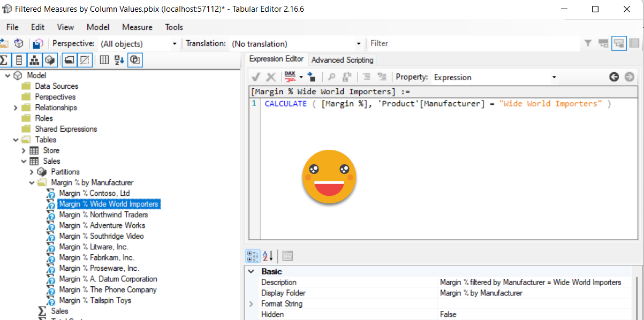Viewport: 644px width, 320px height.
Task: Click the sort alphabetically icon in tree toolbar
Action: [119, 60]
